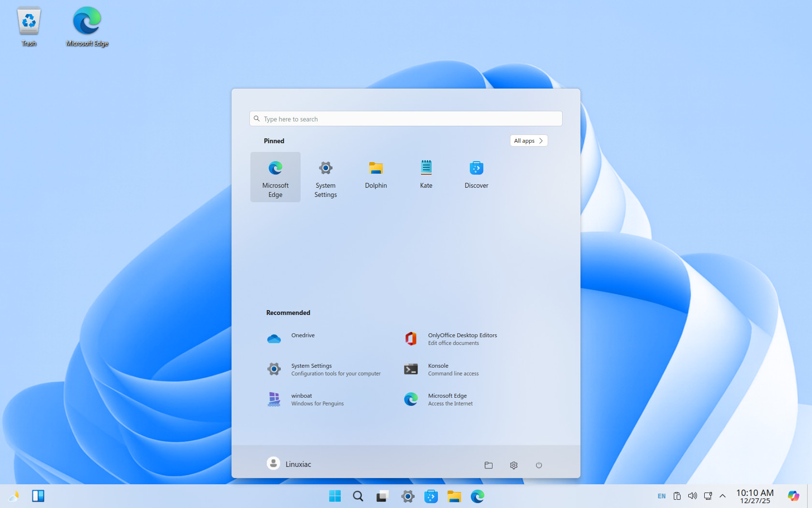
Task: Expand the All apps list
Action: pyautogui.click(x=528, y=141)
